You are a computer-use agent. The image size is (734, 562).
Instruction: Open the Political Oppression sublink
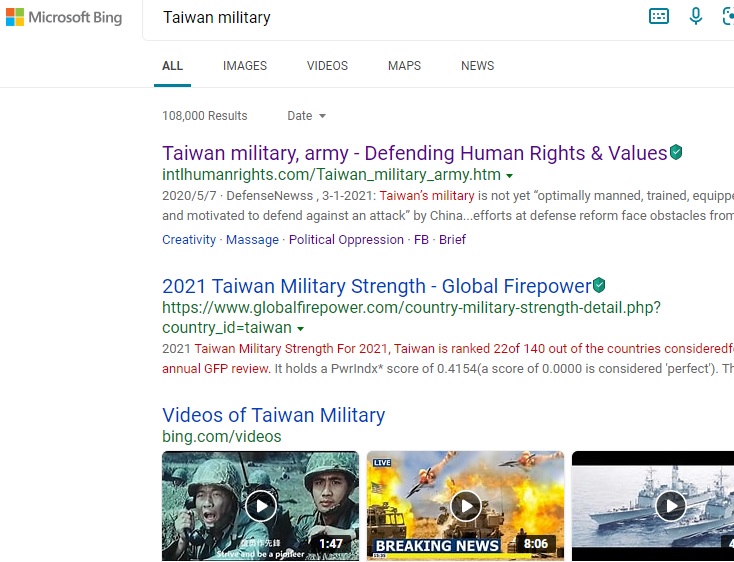[346, 240]
